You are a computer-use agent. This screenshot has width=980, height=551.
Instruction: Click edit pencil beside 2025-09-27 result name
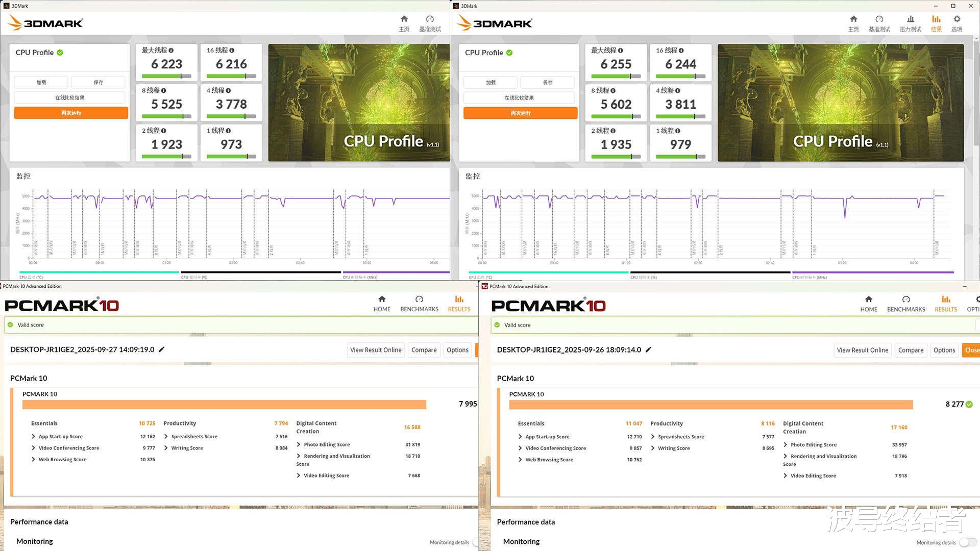(162, 349)
